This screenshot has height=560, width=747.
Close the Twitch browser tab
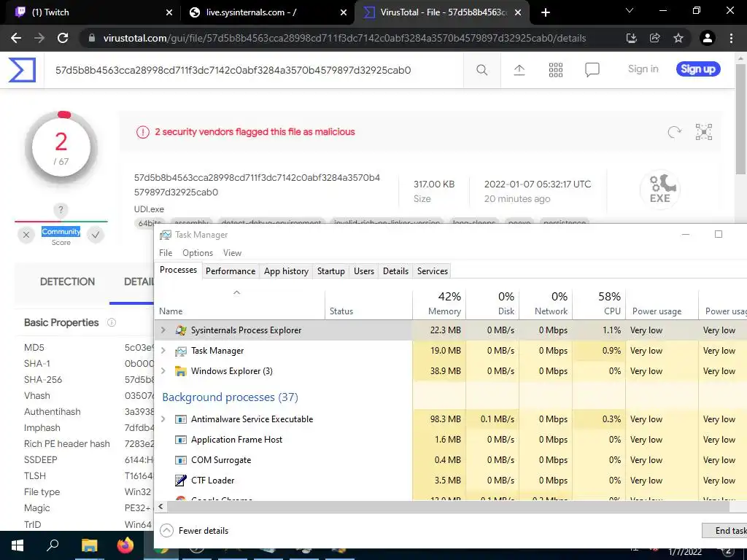click(x=169, y=13)
